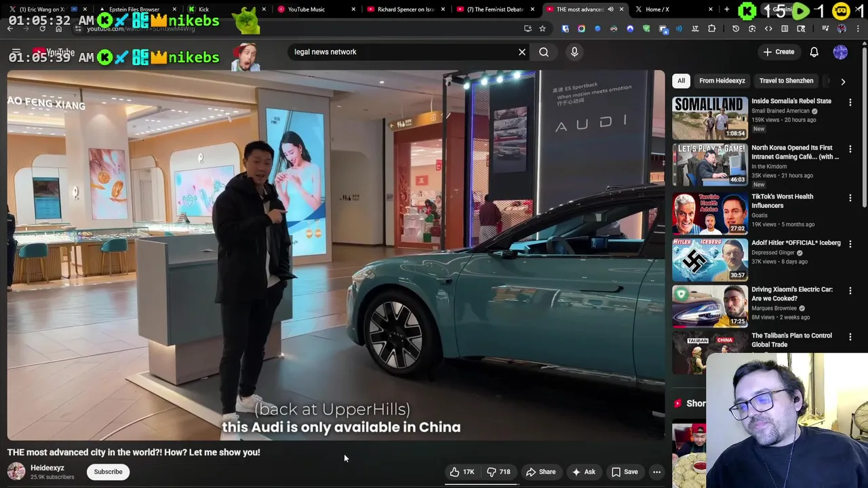Screen dimensions: 868x488
Task: Bookmark this page with star icon
Action: point(542,28)
